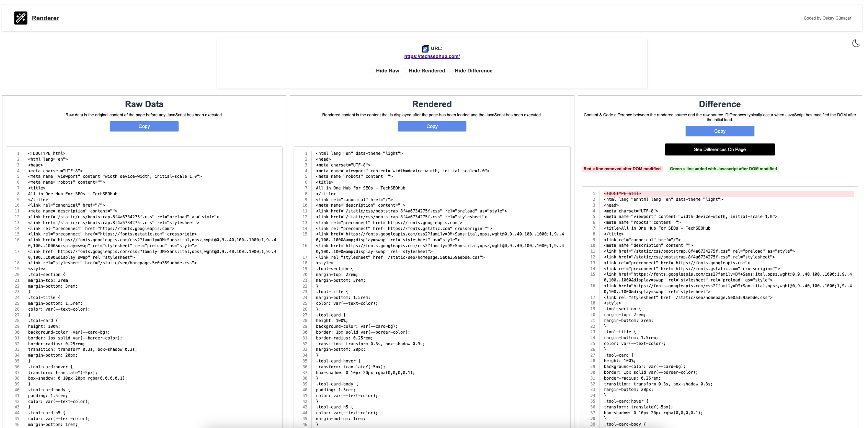Click raw line with homepage.5e0a359aebde.css
Viewport: 868px width, 428px height.
[112, 263]
